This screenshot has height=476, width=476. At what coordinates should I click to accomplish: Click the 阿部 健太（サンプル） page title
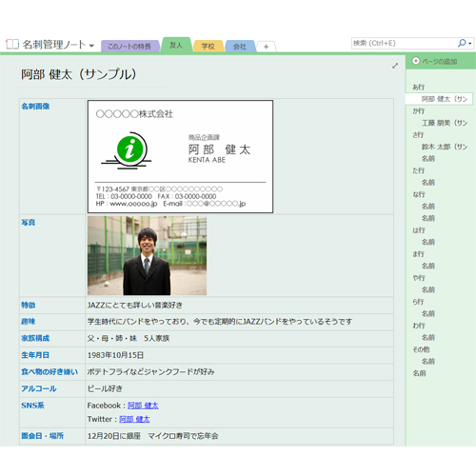click(79, 74)
